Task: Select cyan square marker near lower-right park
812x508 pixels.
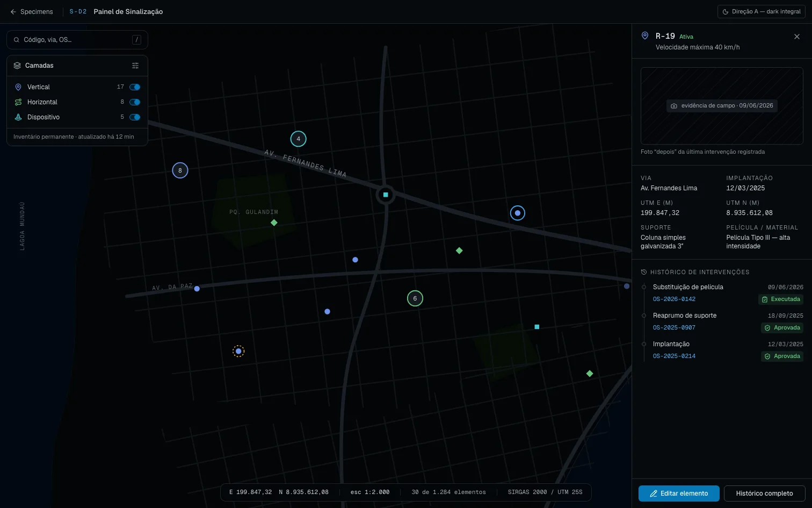Action: (537, 327)
